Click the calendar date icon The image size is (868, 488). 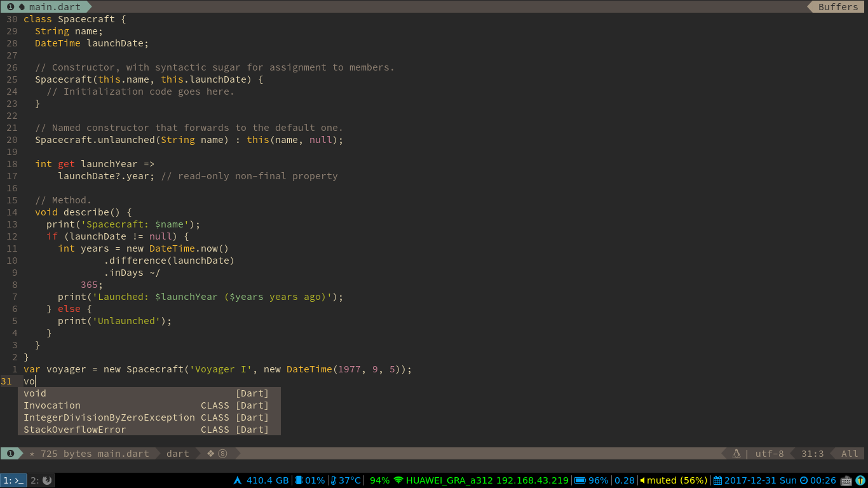[x=717, y=480]
